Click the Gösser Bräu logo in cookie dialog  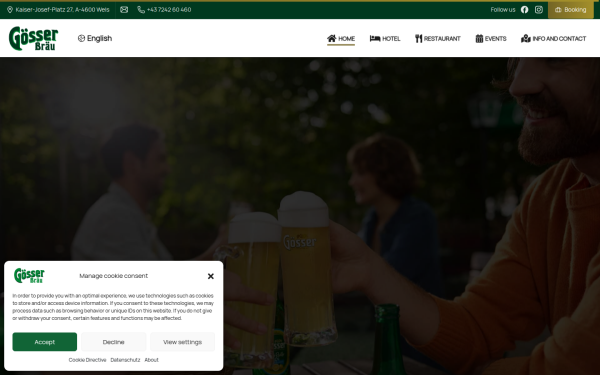coord(29,276)
